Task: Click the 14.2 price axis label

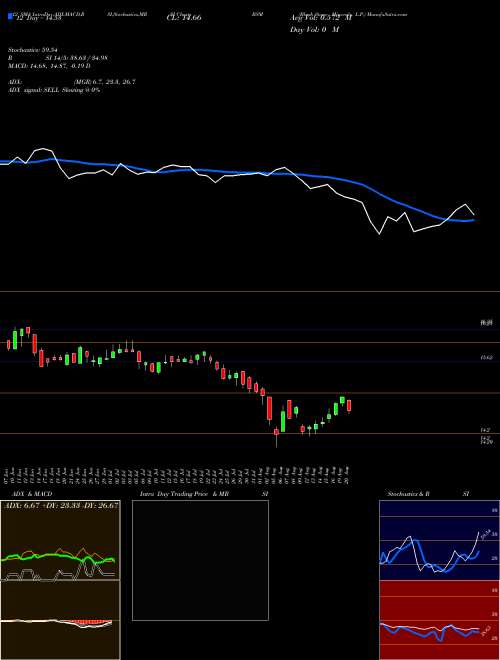Action: [485, 430]
